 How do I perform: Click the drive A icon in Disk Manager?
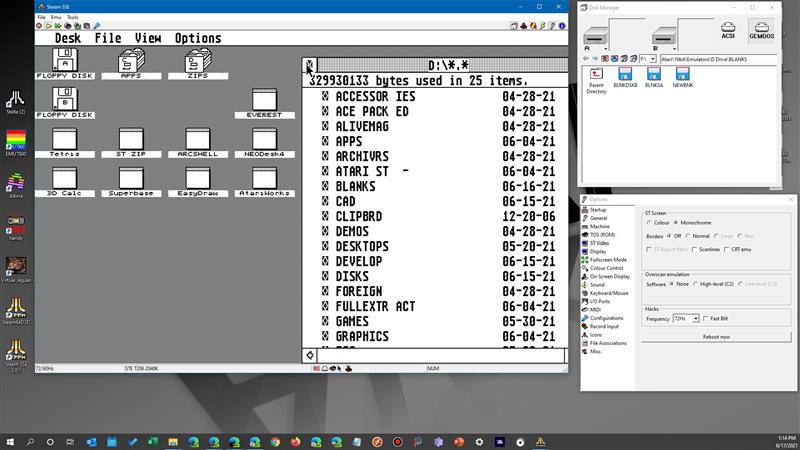[x=595, y=37]
